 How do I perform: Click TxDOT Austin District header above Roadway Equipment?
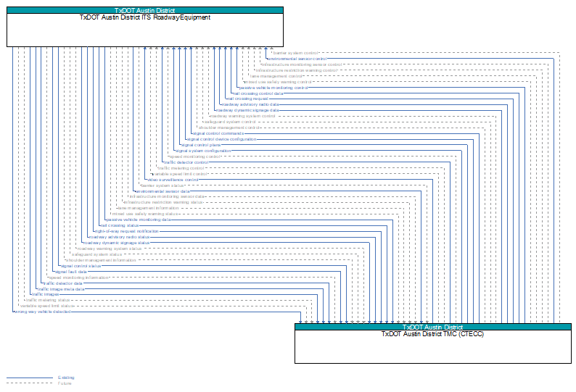click(145, 10)
